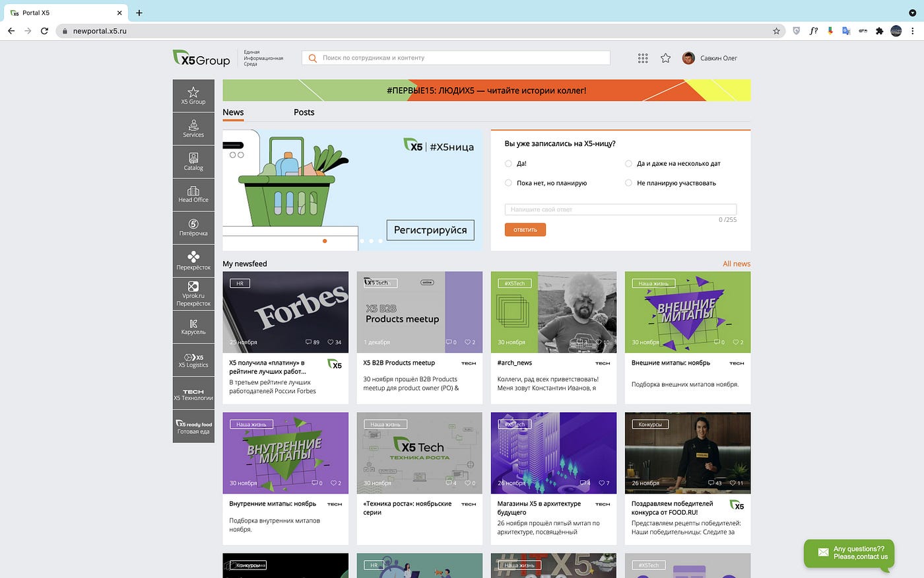Open "Поздравляем победителей конкурса" headline
The height and width of the screenshot is (578, 924).
click(673, 508)
